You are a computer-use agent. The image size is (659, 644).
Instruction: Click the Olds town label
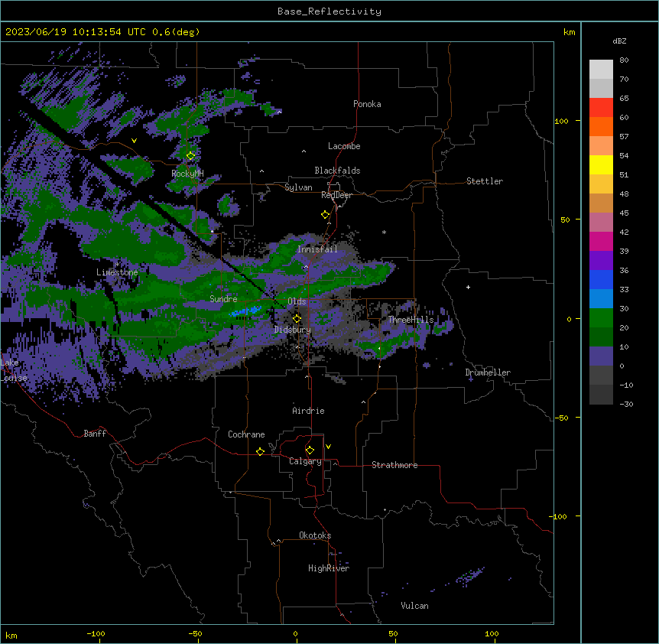(297, 301)
